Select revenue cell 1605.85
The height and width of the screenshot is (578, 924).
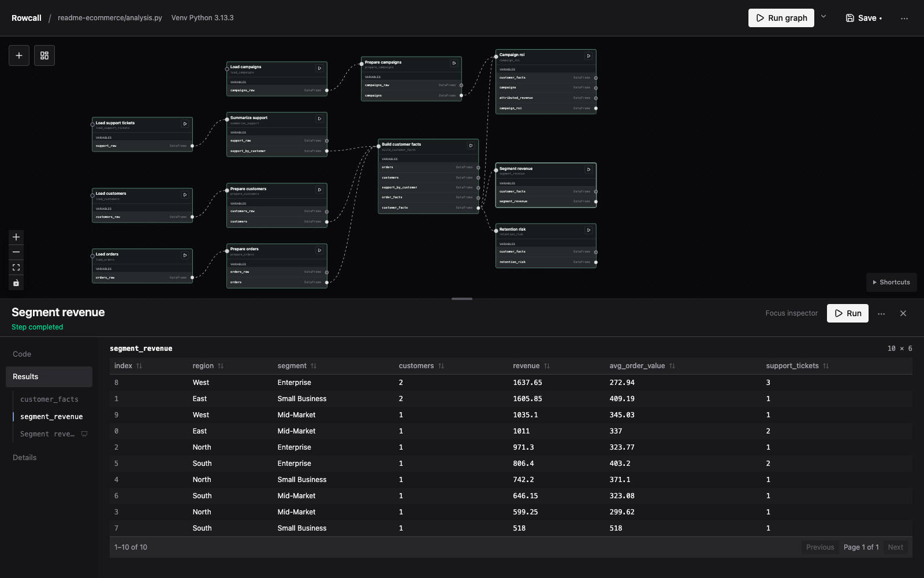pyautogui.click(x=527, y=399)
